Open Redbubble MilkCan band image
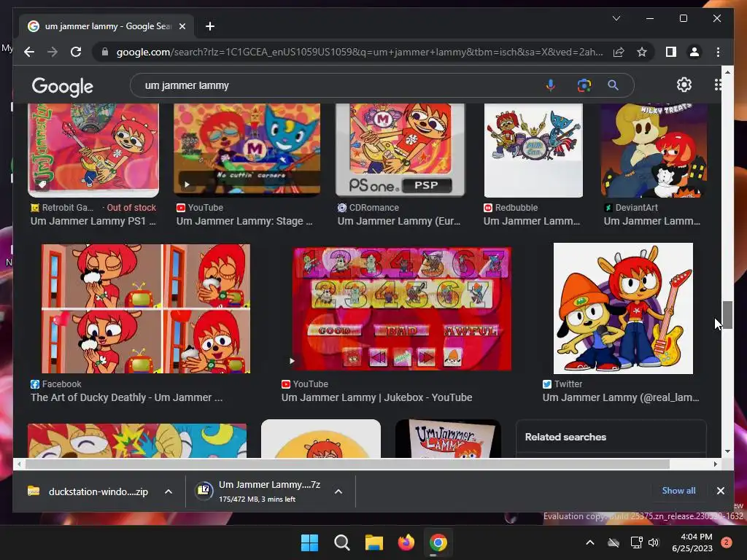The width and height of the screenshot is (747, 560). pos(533,150)
